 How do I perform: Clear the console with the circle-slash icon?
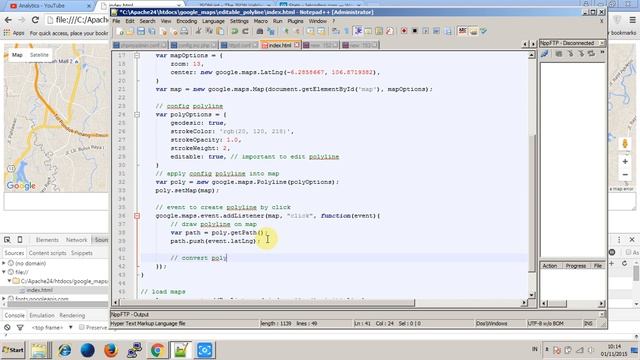coord(7,327)
